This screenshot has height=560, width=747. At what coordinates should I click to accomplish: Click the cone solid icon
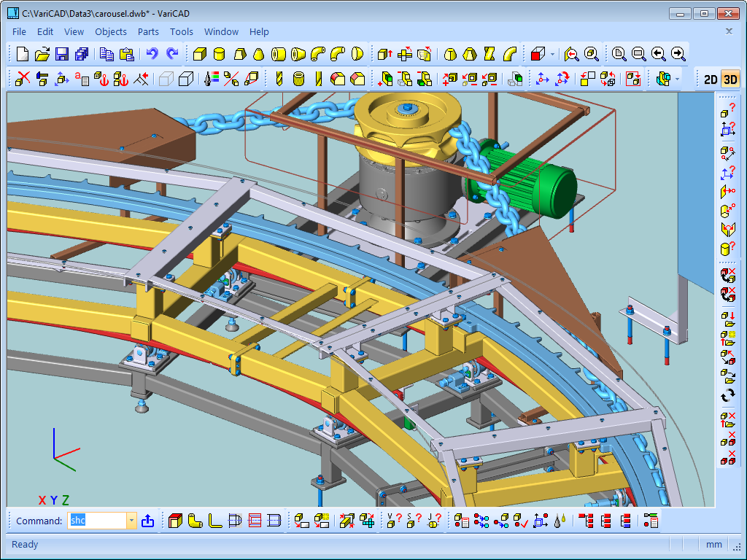tap(258, 54)
